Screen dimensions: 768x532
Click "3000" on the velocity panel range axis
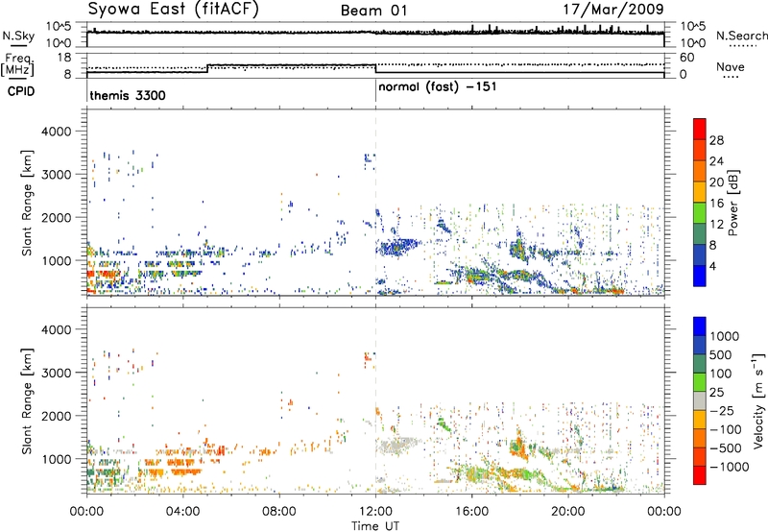pyautogui.click(x=56, y=373)
